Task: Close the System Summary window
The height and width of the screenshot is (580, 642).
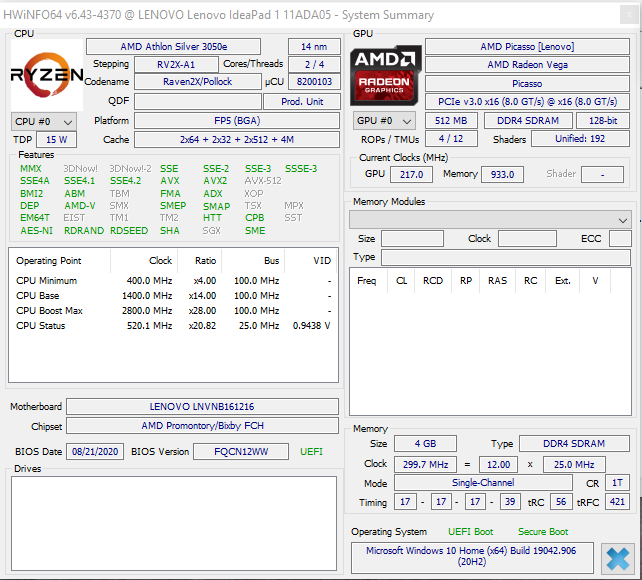Action: click(629, 15)
